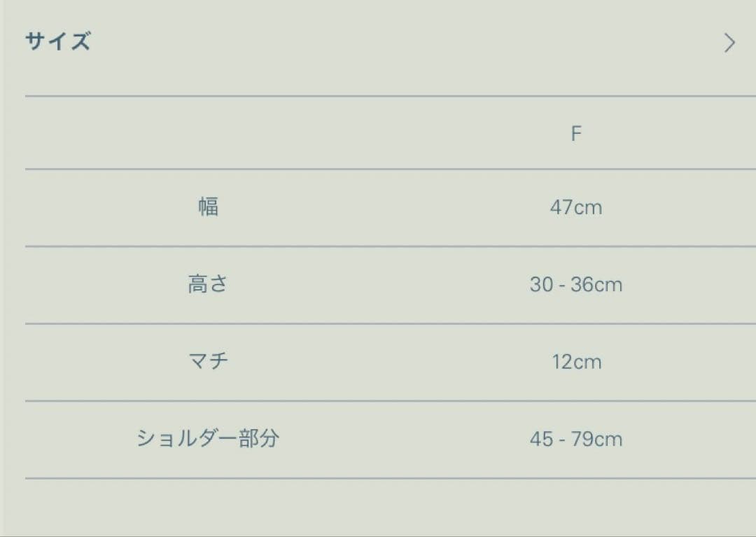756x537 pixels.
Task: Select the 30 - 36cm height value
Action: pyautogui.click(x=576, y=284)
